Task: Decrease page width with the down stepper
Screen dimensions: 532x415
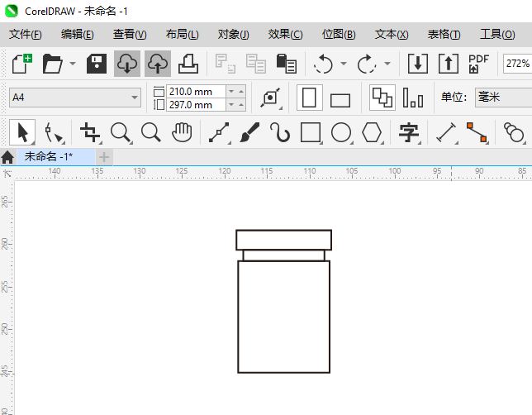Action: point(231,92)
